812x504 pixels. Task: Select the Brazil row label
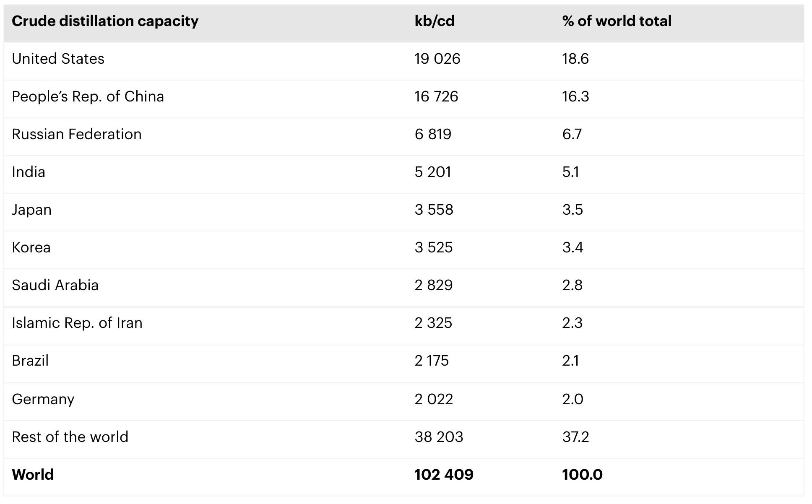pos(30,361)
